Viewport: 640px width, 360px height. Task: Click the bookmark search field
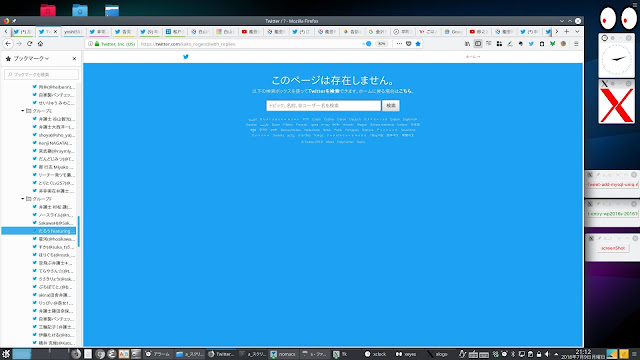(41, 74)
